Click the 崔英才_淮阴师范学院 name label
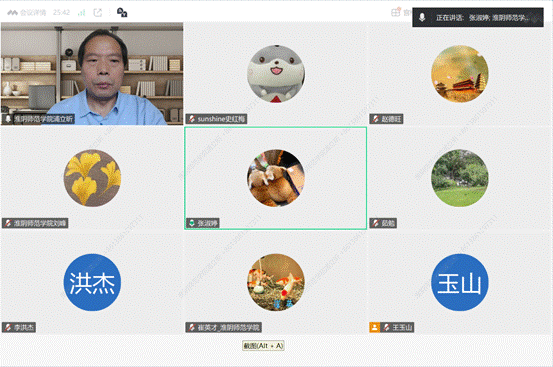Image resolution: width=553 pixels, height=367 pixels. click(x=229, y=328)
